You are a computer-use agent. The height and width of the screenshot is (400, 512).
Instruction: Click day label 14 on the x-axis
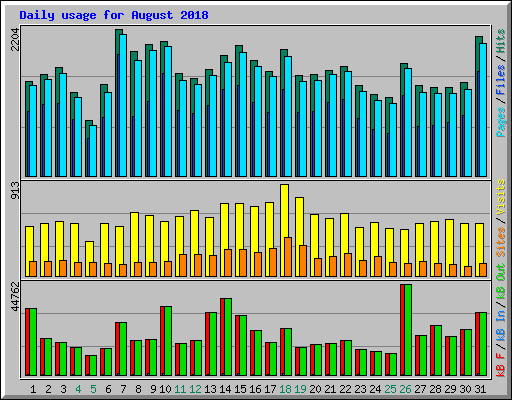pos(225,389)
